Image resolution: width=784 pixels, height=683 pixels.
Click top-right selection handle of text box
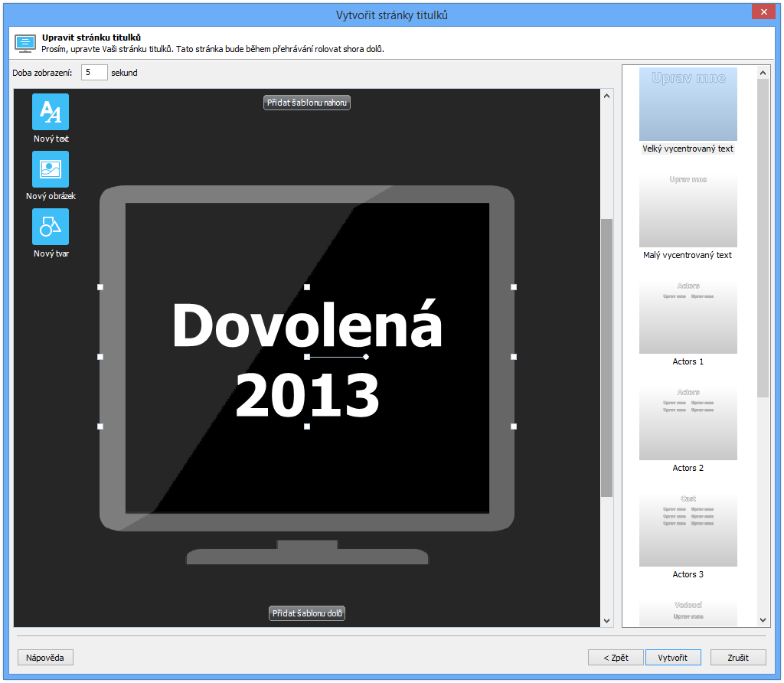(x=514, y=287)
